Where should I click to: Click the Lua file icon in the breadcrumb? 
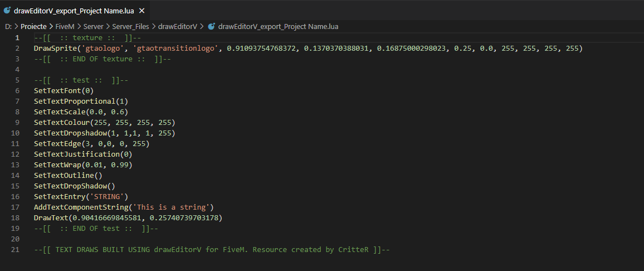pos(212,26)
